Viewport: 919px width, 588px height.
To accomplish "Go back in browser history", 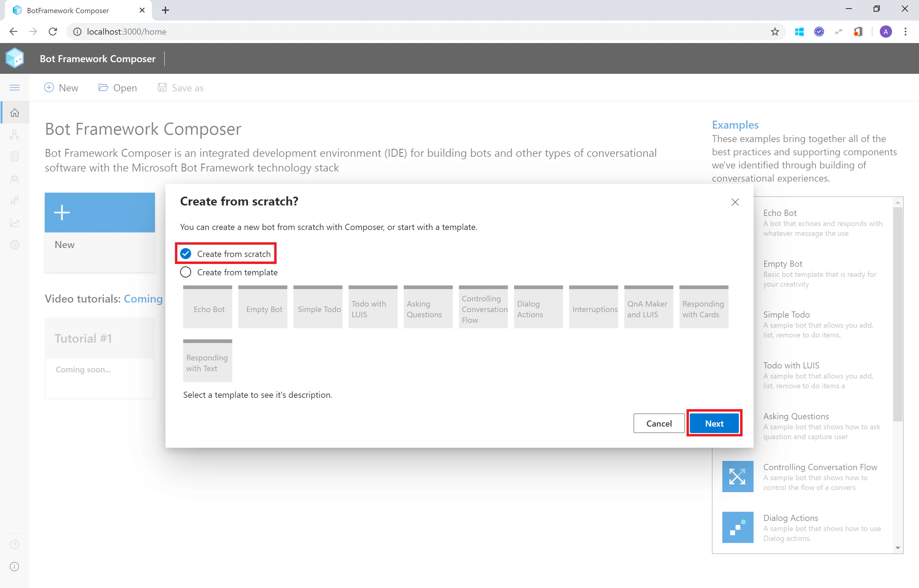I will [x=13, y=32].
